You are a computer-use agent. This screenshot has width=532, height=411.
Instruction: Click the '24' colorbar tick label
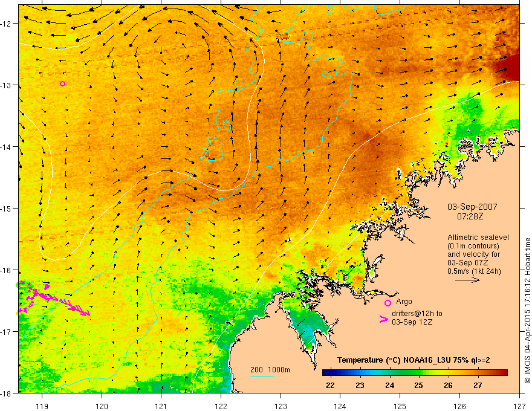[389, 385]
